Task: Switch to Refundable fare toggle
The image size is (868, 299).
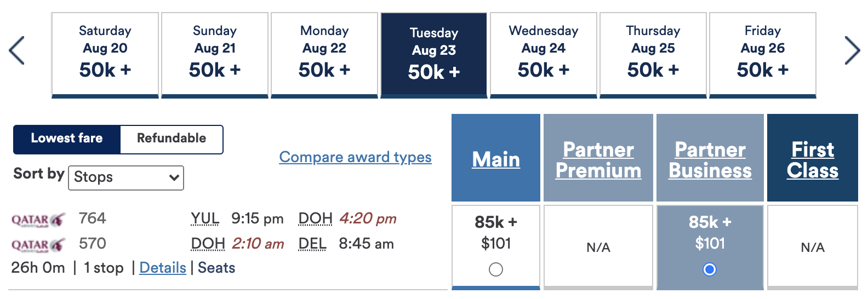Action: [x=172, y=139]
